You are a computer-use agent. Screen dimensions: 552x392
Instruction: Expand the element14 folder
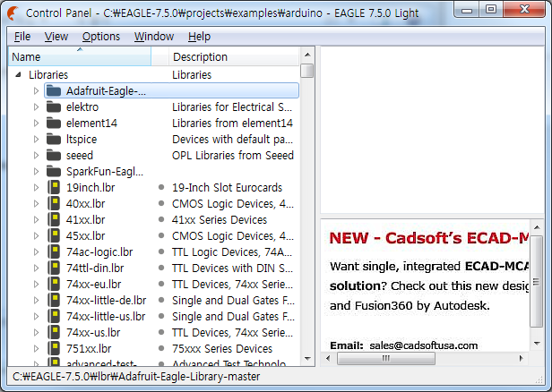36,123
